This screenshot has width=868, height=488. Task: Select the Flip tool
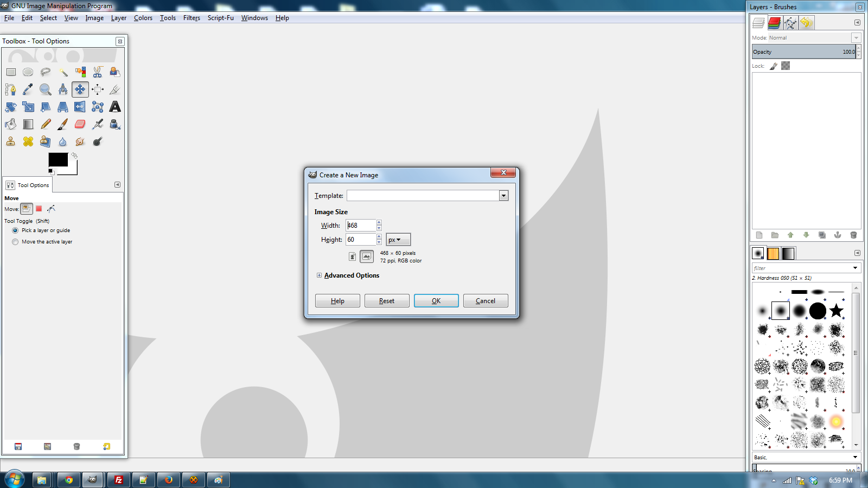(x=80, y=107)
